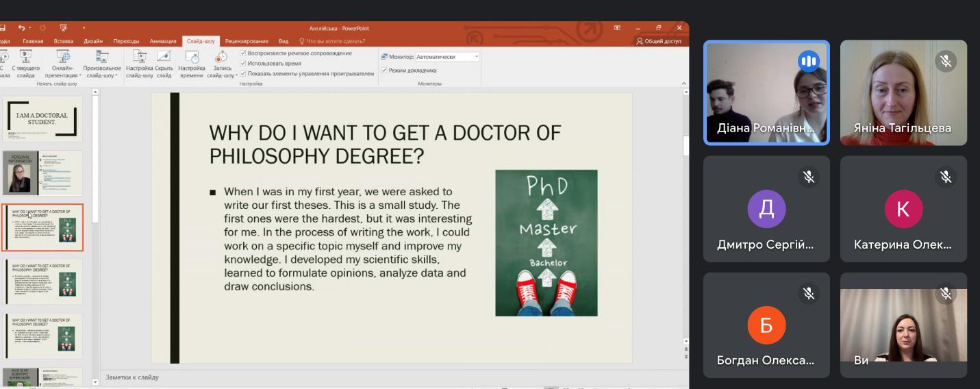
Task: Click the 'Богдан Олекса…' name label
Action: [x=766, y=360]
